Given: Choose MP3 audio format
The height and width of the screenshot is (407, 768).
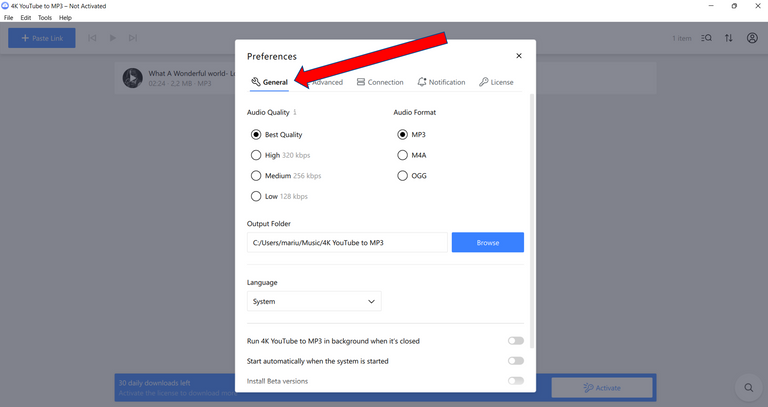Looking at the screenshot, I should [411, 135].
